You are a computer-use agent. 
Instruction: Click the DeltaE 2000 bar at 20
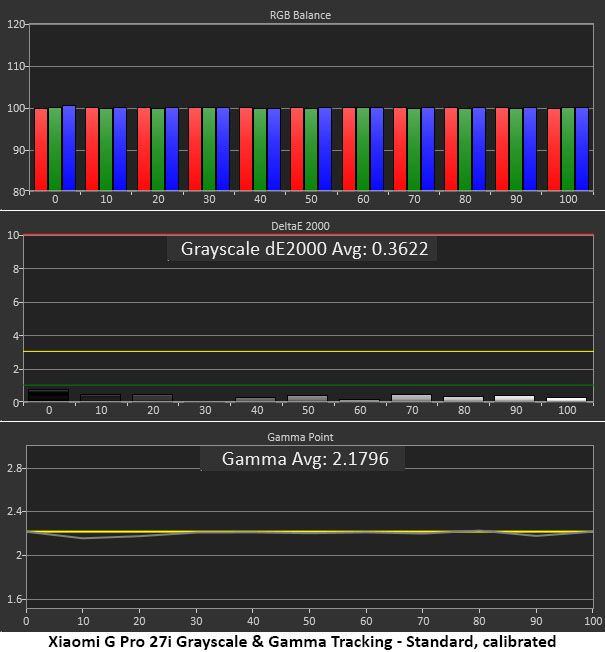click(152, 398)
